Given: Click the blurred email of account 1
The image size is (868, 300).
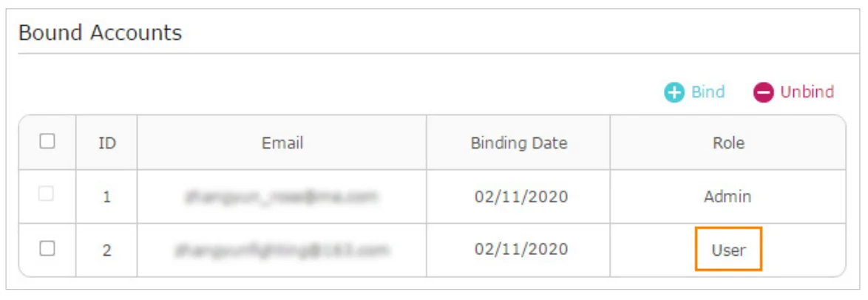Looking at the screenshot, I should point(282,197).
